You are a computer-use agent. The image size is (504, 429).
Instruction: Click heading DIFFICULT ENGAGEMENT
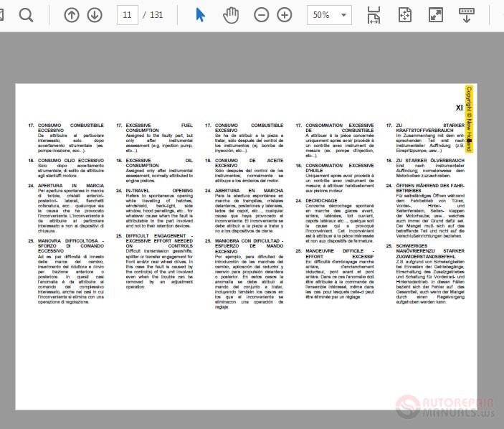tap(159, 241)
